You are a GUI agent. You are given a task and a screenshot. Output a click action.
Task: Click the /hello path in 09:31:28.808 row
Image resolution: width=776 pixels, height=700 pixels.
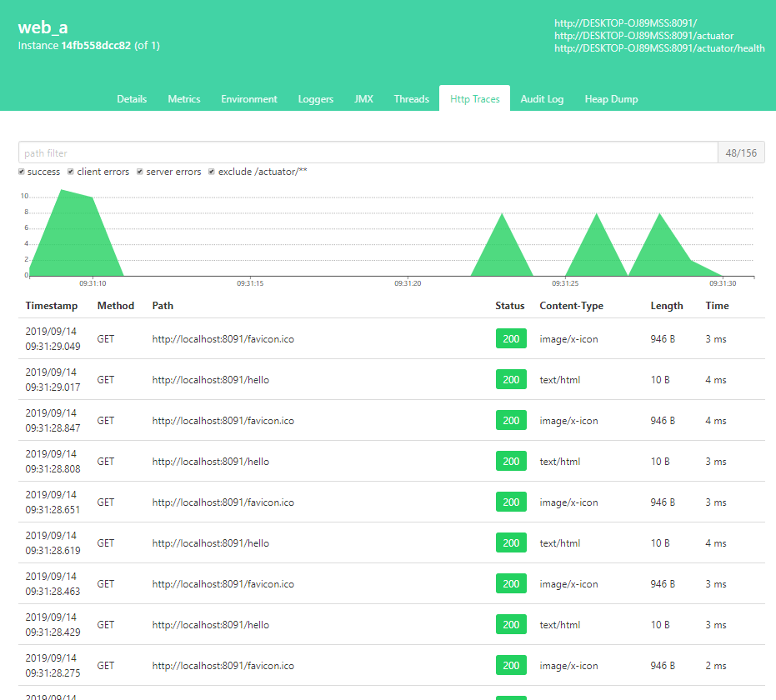pyautogui.click(x=210, y=461)
